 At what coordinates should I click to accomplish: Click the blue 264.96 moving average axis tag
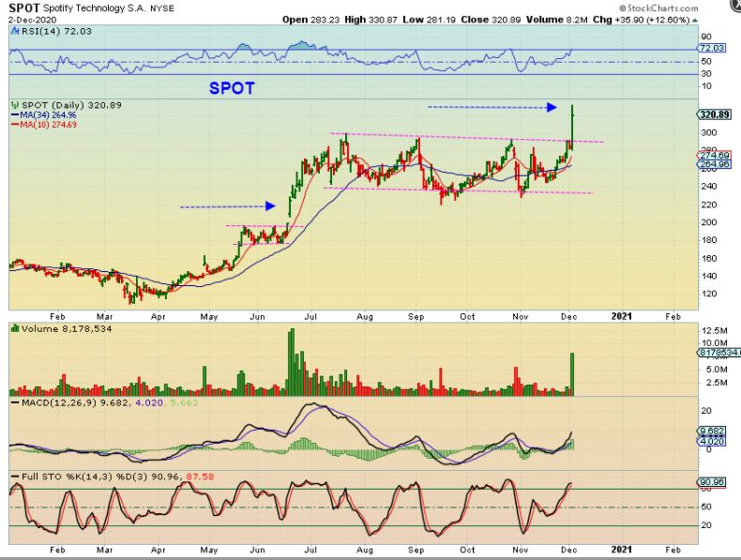(x=715, y=164)
